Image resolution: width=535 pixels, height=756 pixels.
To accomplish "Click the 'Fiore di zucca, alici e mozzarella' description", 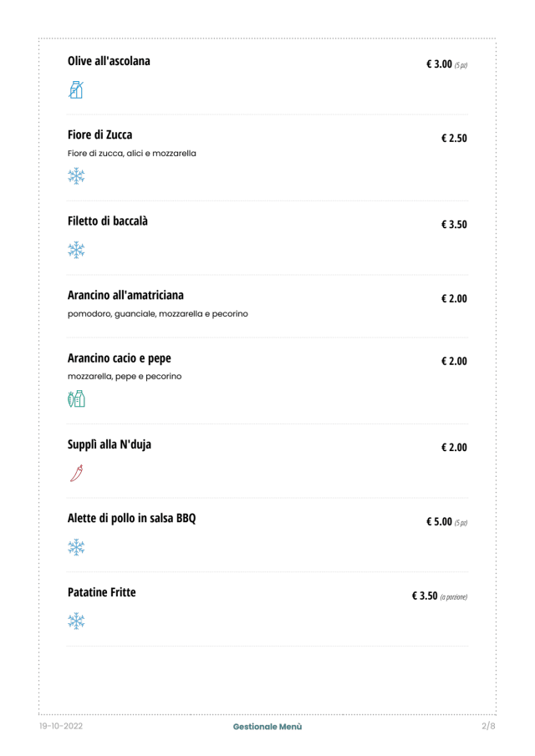I will (x=132, y=154).
